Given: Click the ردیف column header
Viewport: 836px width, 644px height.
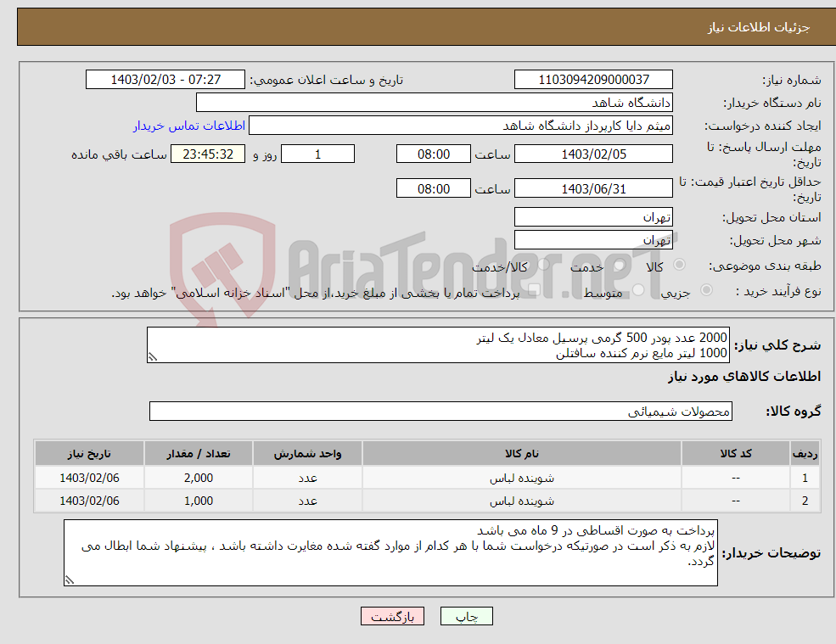Looking at the screenshot, I should (805, 453).
